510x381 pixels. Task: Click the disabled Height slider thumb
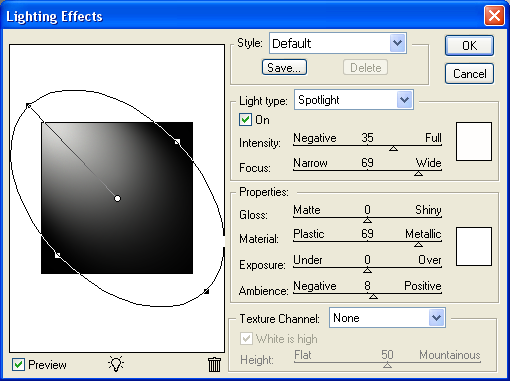coord(387,365)
